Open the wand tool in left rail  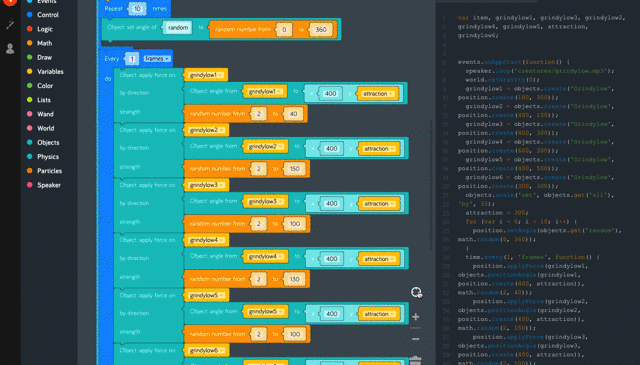tap(10, 25)
